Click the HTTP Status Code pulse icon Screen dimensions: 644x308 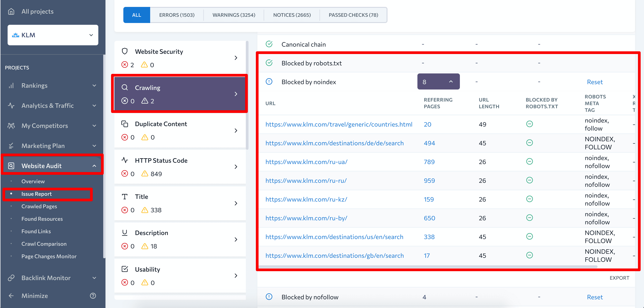(124, 160)
